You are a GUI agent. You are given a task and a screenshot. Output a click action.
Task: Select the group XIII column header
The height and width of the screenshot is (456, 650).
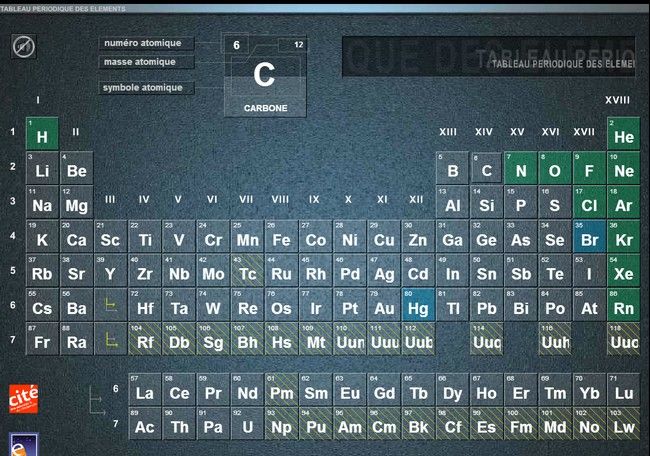tap(448, 132)
